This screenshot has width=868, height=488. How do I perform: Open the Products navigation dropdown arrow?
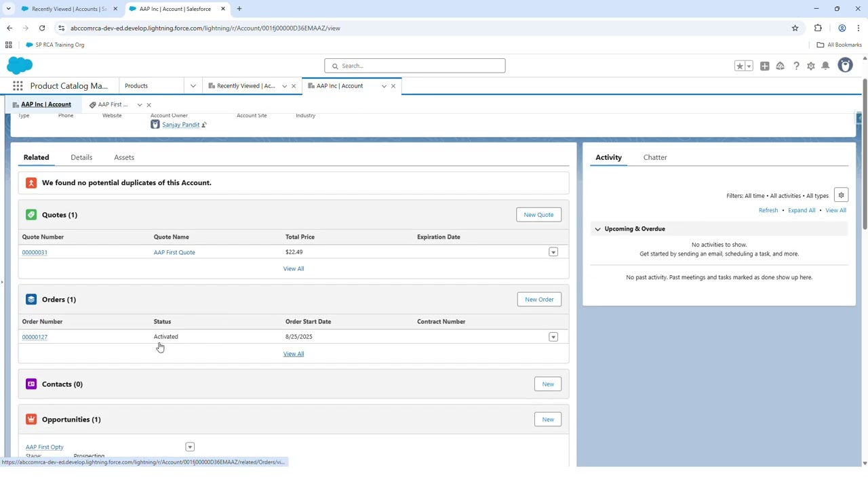pyautogui.click(x=193, y=86)
